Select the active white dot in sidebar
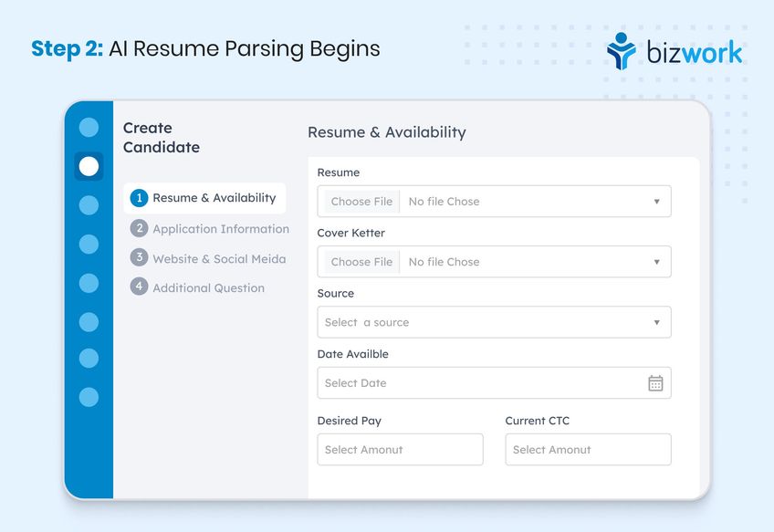 [x=88, y=166]
